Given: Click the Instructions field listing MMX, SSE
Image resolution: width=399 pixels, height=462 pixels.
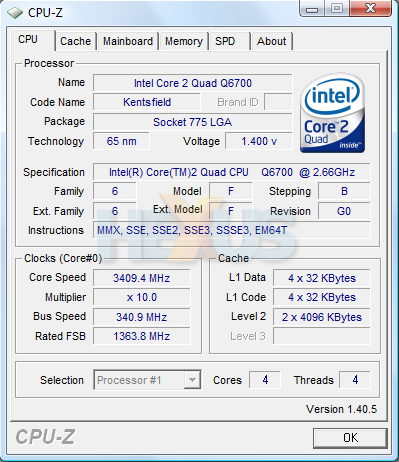Looking at the screenshot, I should (x=232, y=230).
